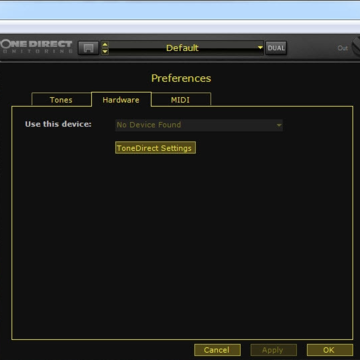360x360 pixels.
Task: Select the Hardware tab
Action: pos(121,100)
